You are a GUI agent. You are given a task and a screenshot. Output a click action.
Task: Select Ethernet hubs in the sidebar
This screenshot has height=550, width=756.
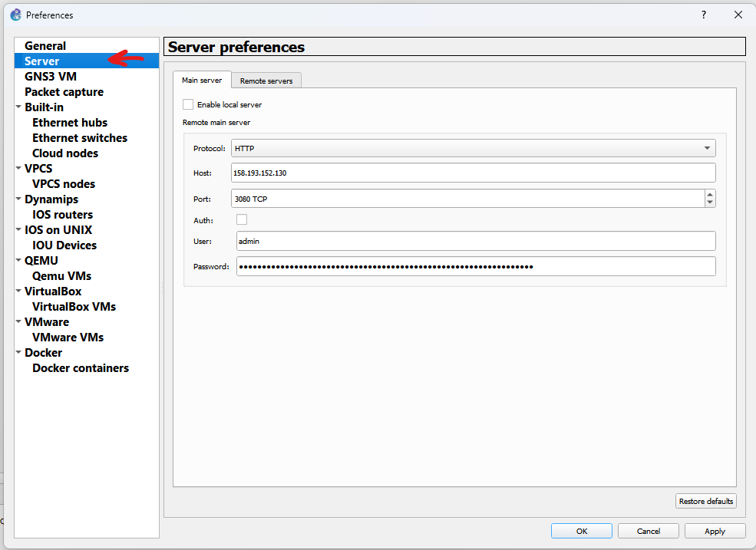click(70, 123)
